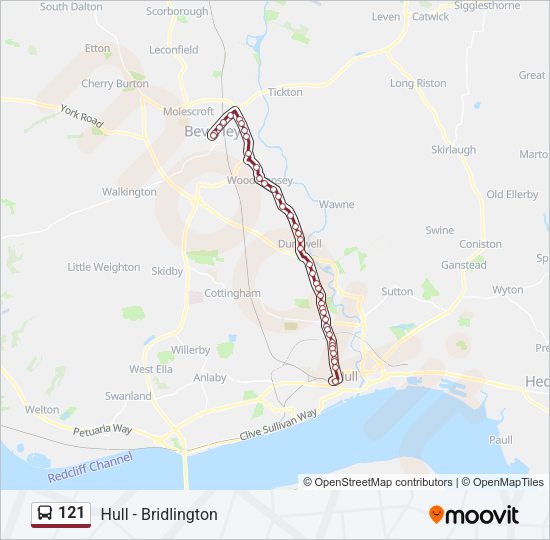Click the Paull map label
This screenshot has width=550, height=540.
click(x=501, y=440)
